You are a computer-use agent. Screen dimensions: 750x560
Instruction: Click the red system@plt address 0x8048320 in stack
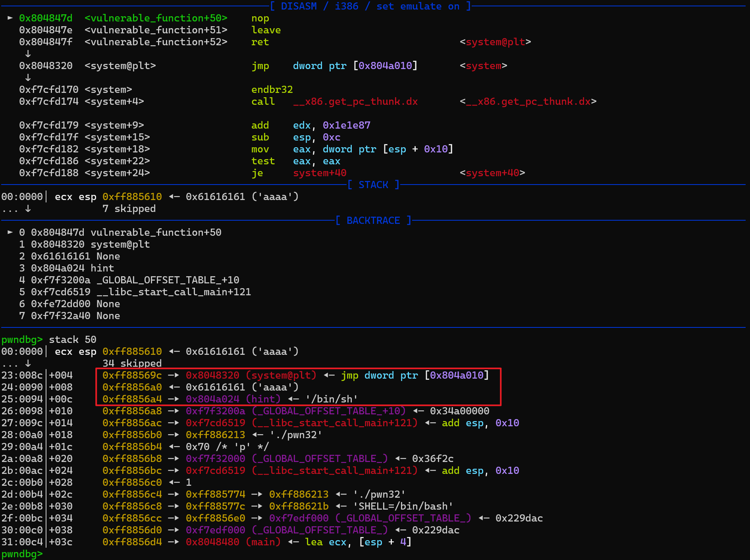coord(212,375)
